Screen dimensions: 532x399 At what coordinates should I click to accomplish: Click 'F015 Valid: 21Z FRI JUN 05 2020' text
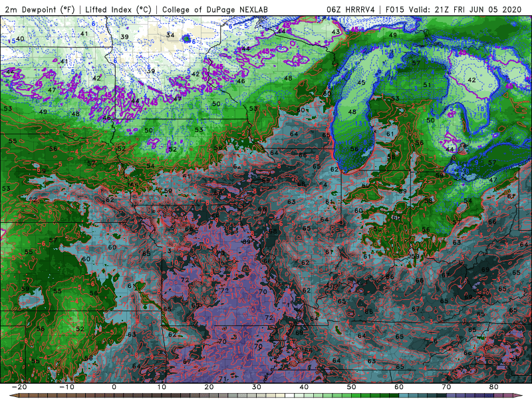coord(454,9)
